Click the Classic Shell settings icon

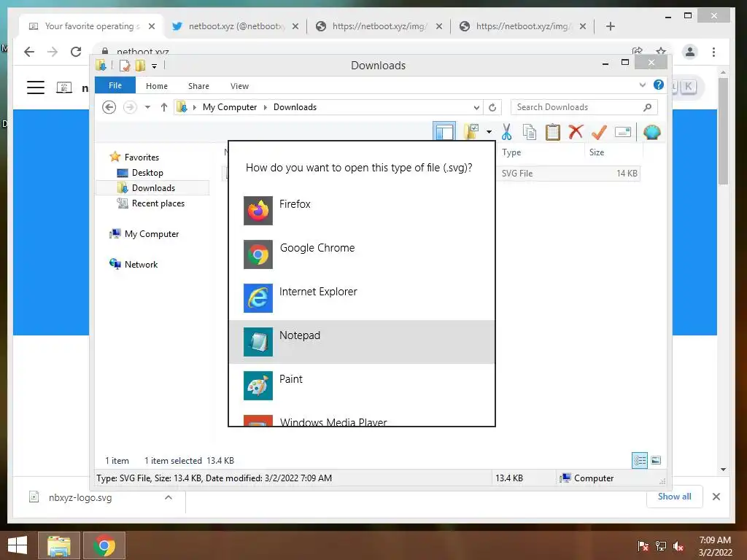click(651, 132)
